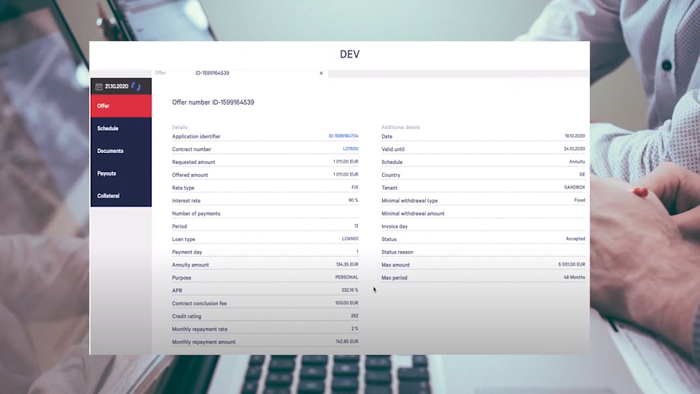Switch to the Collateral sidebar section

pos(121,195)
